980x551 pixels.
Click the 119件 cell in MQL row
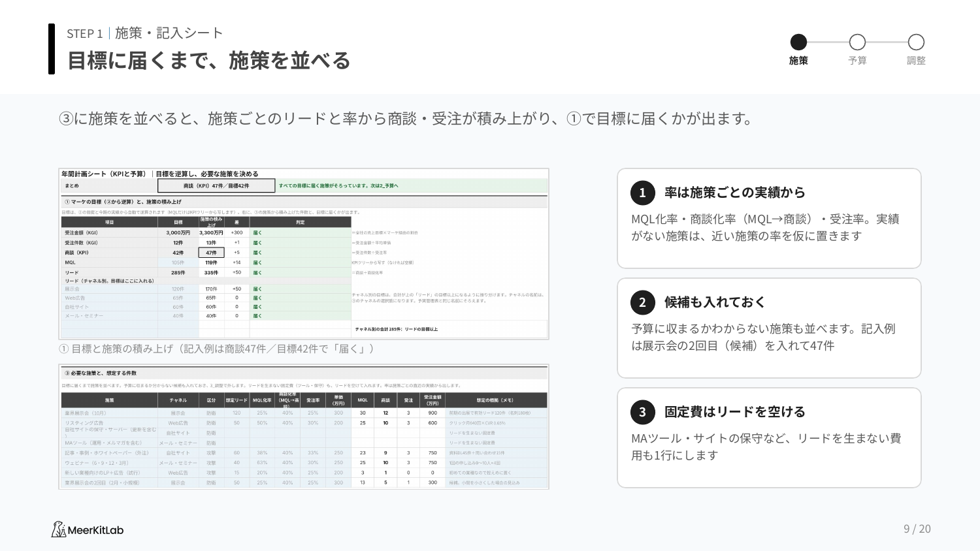tap(211, 262)
